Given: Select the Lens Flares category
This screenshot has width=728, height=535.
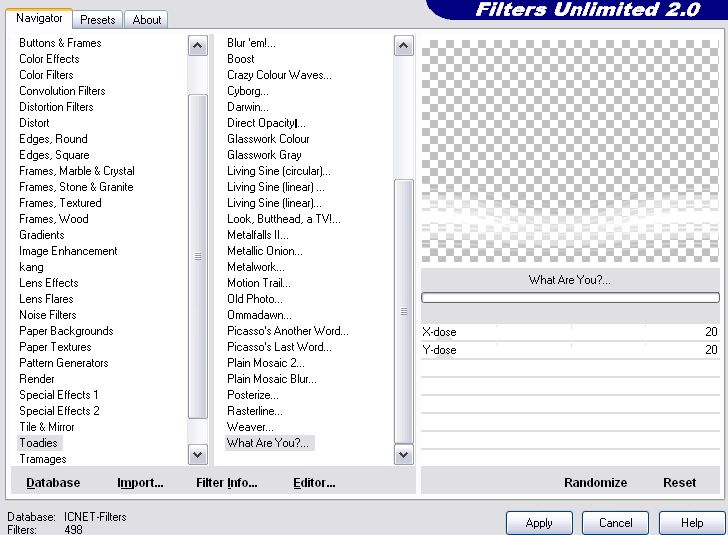Looking at the screenshot, I should coord(46,299).
